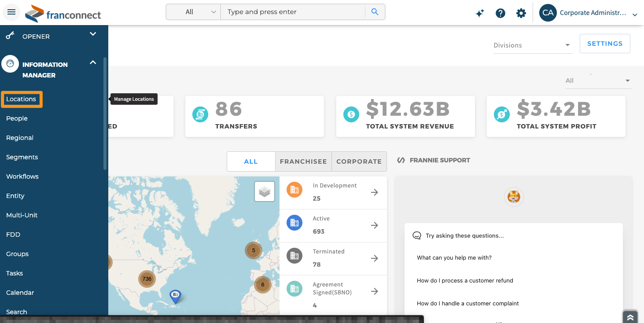
Task: Collapse the Information Manager section
Action: coord(93,62)
